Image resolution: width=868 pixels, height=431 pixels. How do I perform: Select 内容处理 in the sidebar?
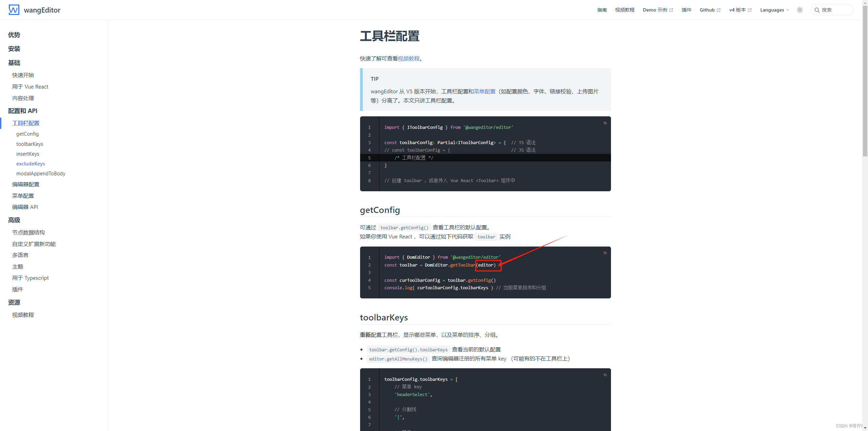tap(23, 98)
